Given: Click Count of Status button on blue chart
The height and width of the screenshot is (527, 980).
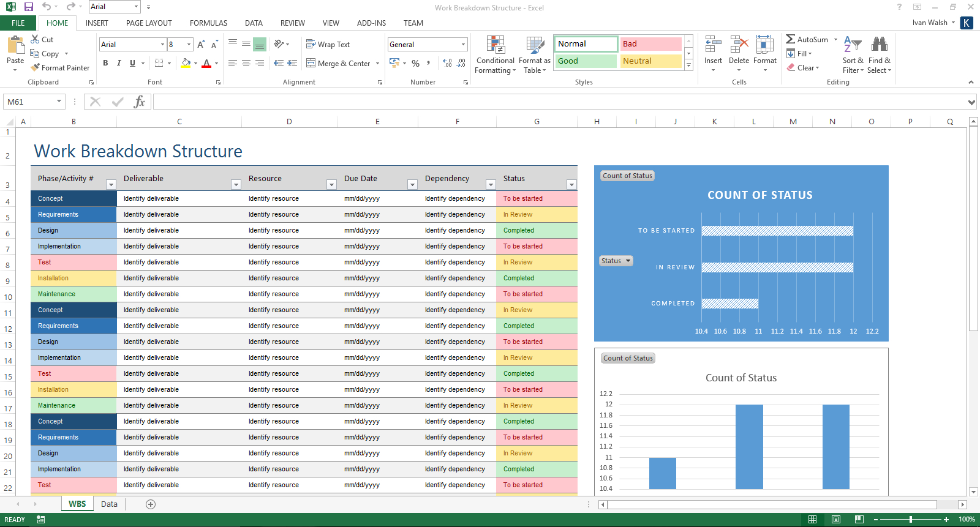Looking at the screenshot, I should pos(627,176).
